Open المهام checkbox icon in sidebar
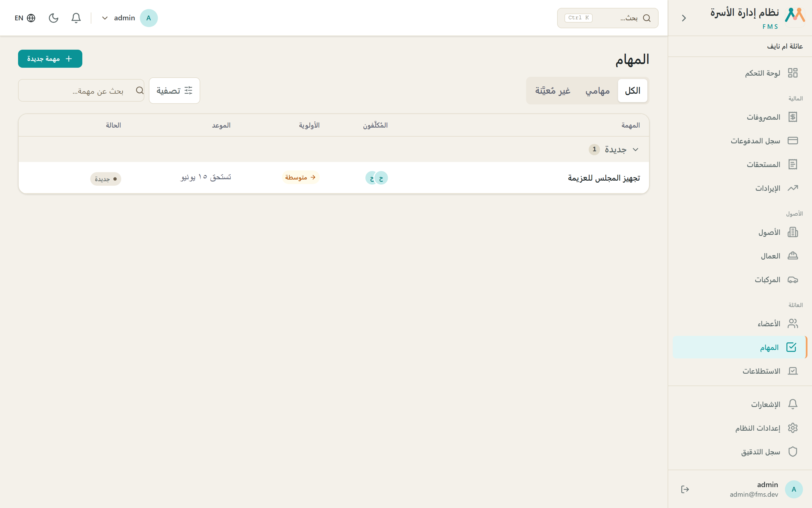The height and width of the screenshot is (508, 812). coord(791,347)
